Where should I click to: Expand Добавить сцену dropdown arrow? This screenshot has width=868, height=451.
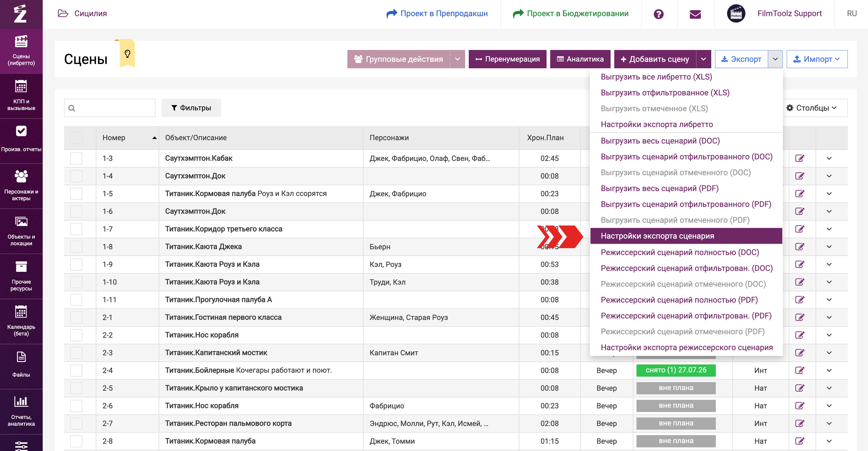pyautogui.click(x=704, y=59)
